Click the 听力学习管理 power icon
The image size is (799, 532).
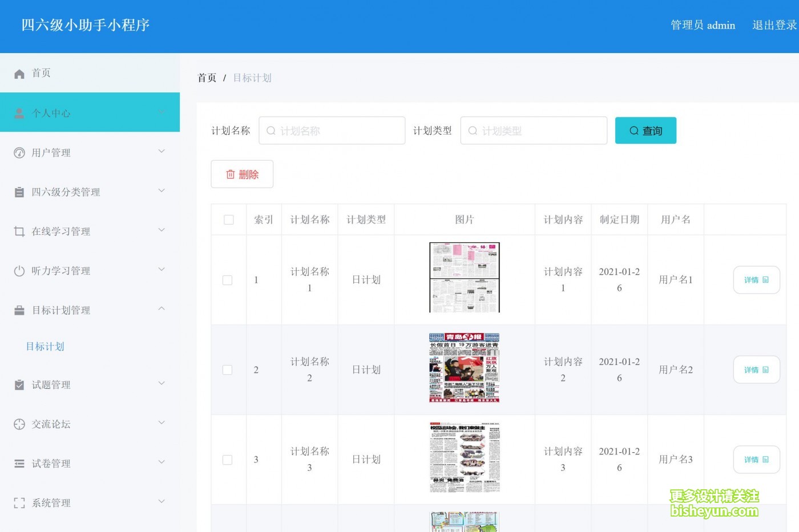coord(19,271)
